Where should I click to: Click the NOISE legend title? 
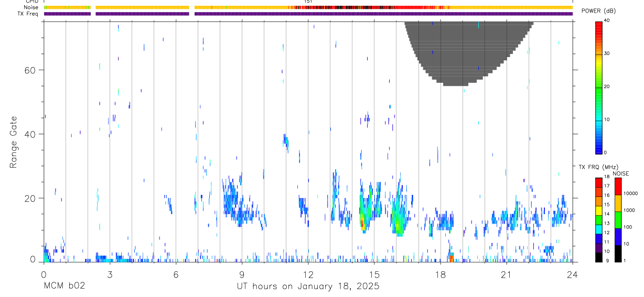coord(621,173)
